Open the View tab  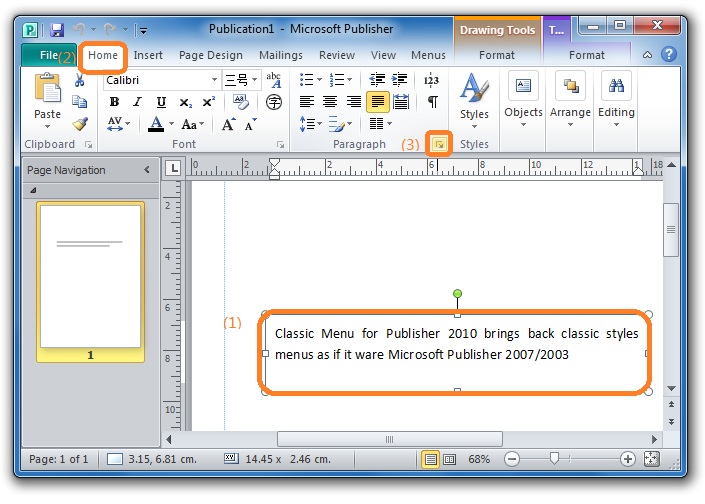pos(383,55)
